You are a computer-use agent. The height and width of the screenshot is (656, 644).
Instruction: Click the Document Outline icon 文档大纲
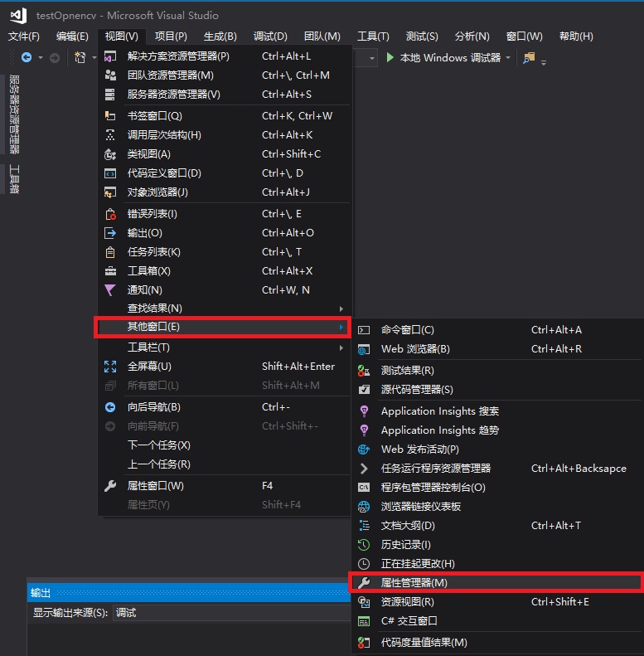click(364, 526)
